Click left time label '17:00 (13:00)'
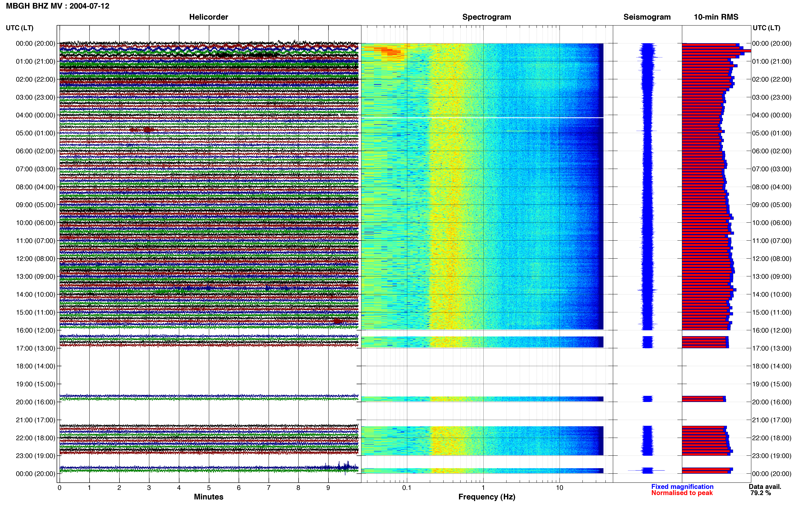 coord(36,348)
